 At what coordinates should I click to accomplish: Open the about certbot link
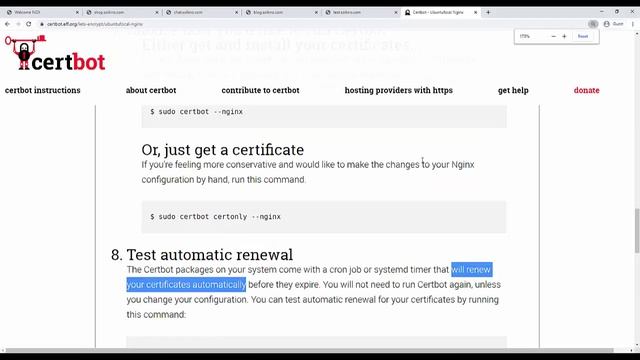(151, 90)
